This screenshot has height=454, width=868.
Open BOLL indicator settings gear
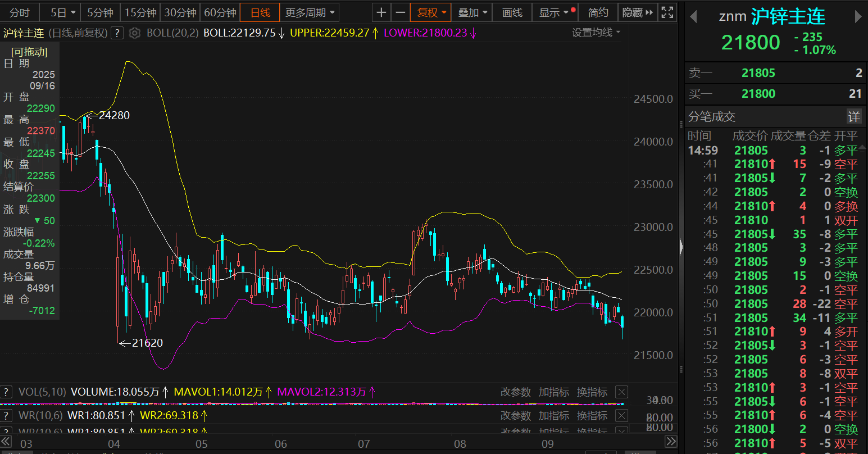[134, 33]
